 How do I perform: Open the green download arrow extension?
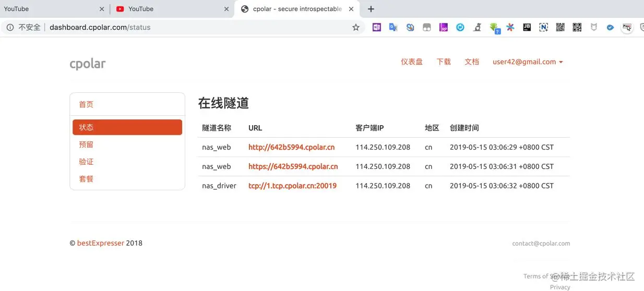(494, 28)
